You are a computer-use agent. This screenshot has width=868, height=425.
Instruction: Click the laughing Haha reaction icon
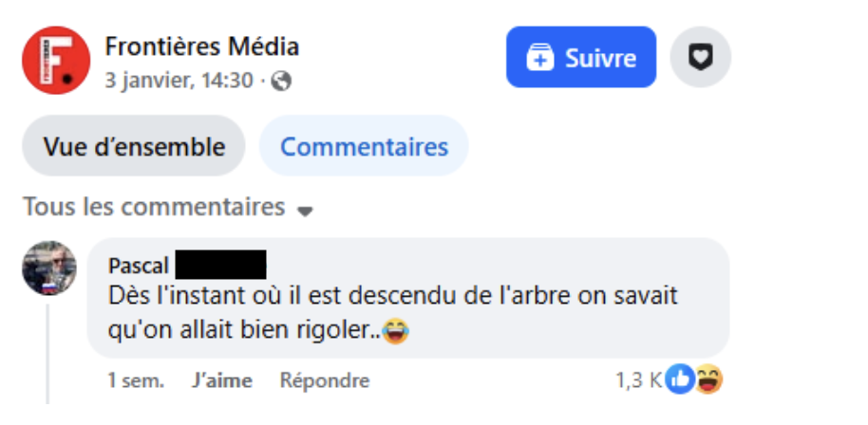[x=708, y=379]
